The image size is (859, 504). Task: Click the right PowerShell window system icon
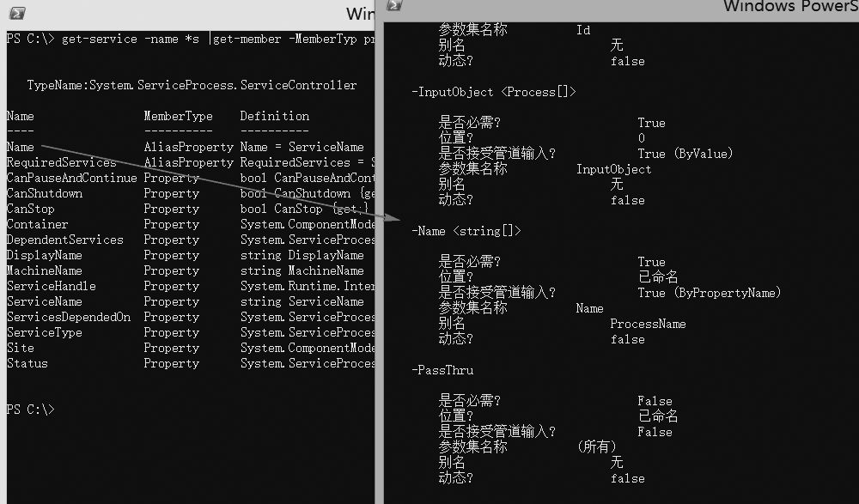click(393, 6)
